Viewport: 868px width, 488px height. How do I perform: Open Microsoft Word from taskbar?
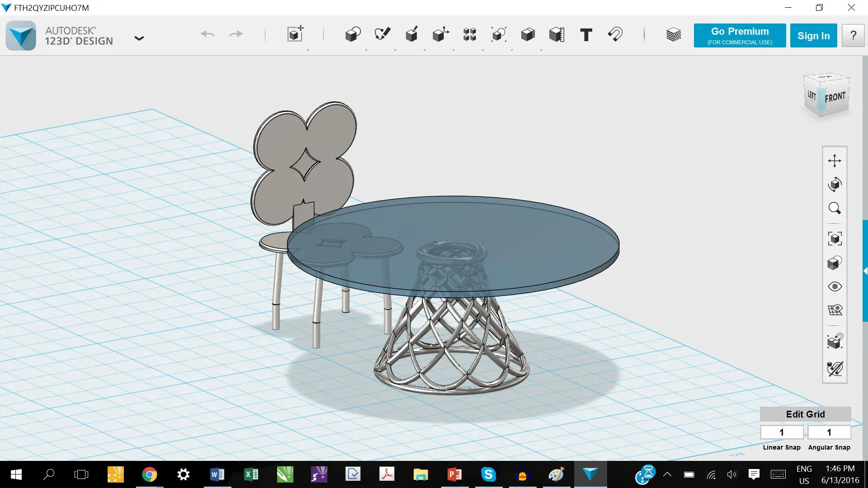217,474
